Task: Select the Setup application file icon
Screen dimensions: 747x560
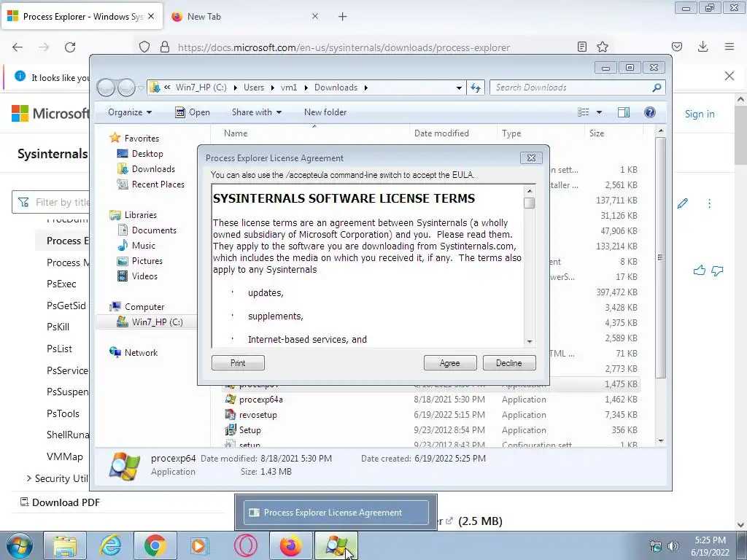Action: 231,430
